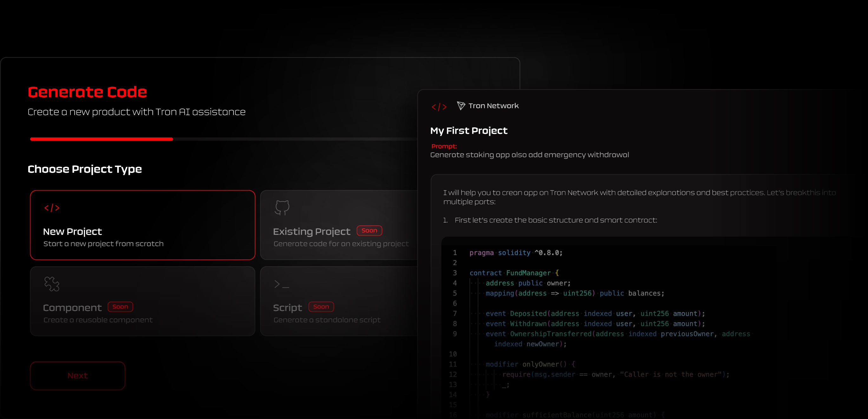The height and width of the screenshot is (419, 868).
Task: Click the 'event OwnershipTransferred' code line
Action: (618, 339)
